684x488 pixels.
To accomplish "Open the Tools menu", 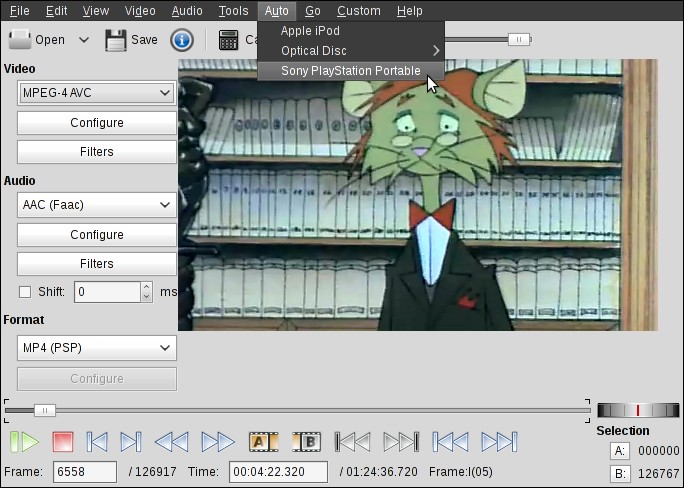I will click(x=233, y=10).
